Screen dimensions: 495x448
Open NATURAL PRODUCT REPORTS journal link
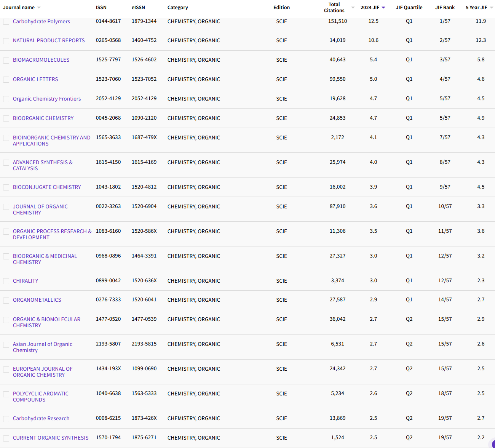49,40
